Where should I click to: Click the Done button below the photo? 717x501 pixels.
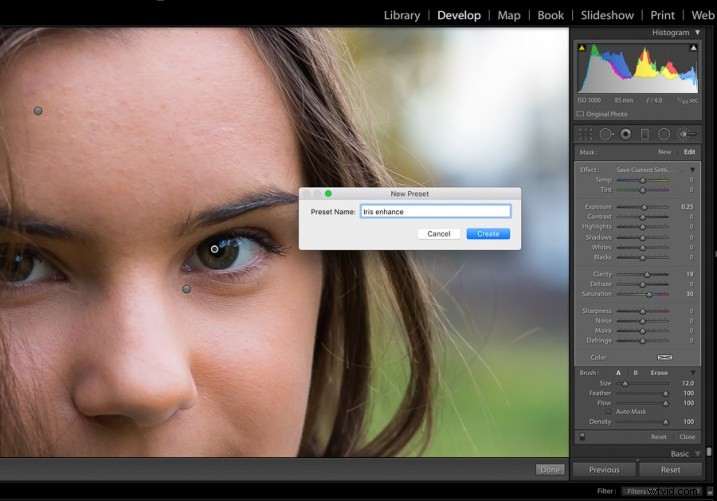click(x=550, y=469)
